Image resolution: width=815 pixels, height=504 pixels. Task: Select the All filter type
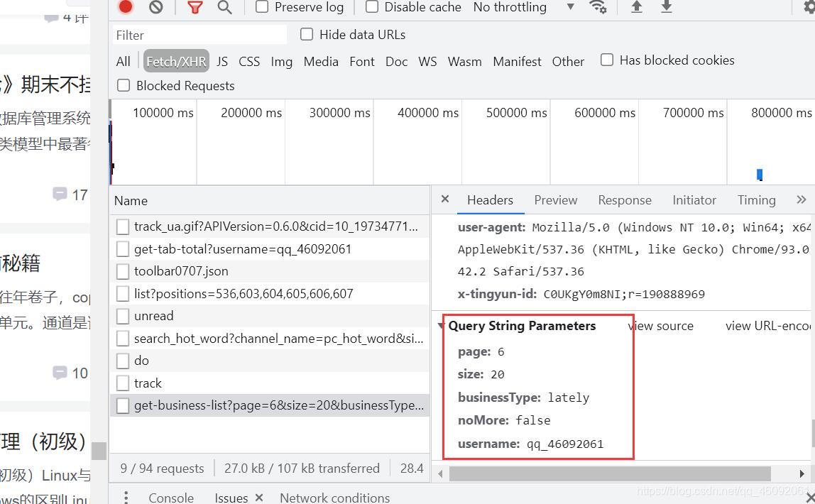click(x=124, y=61)
